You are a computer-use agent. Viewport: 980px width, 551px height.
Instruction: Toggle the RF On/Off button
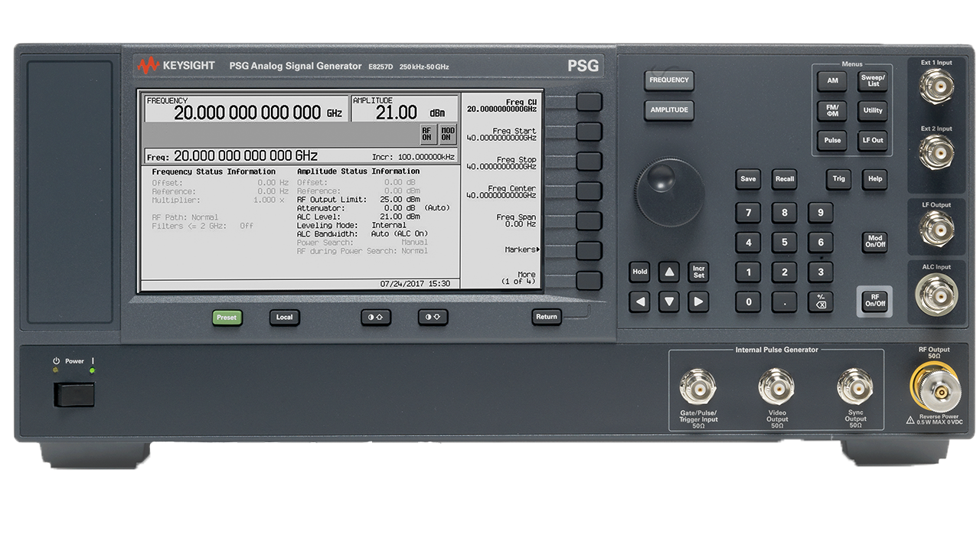[874, 300]
